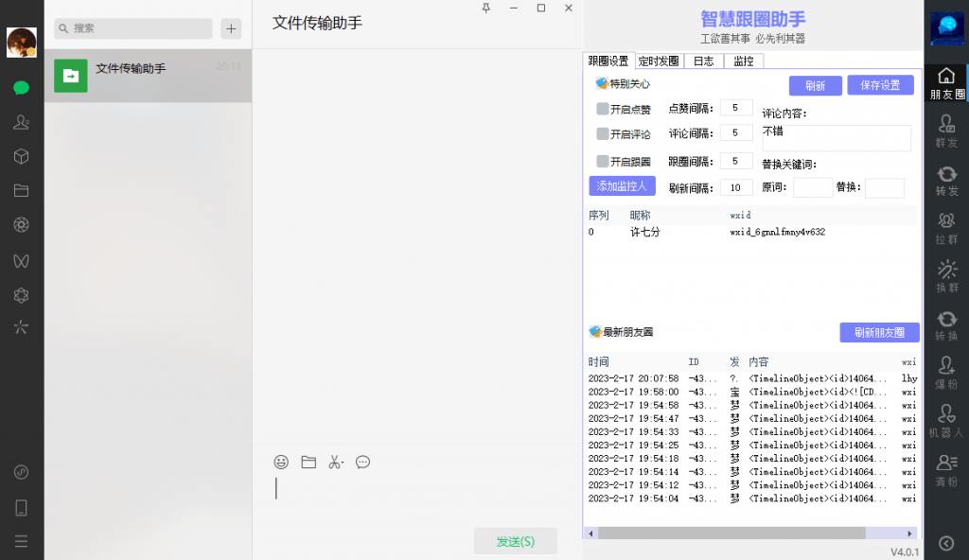Image resolution: width=969 pixels, height=560 pixels.
Task: Click the horizontal scrollbar right arrow
Action: click(x=909, y=534)
